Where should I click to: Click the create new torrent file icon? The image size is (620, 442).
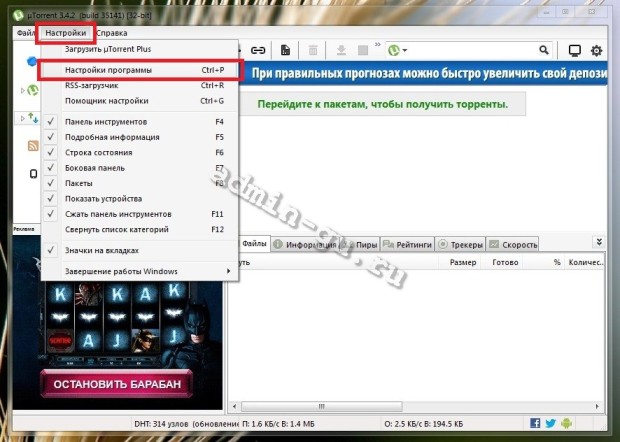point(285,50)
